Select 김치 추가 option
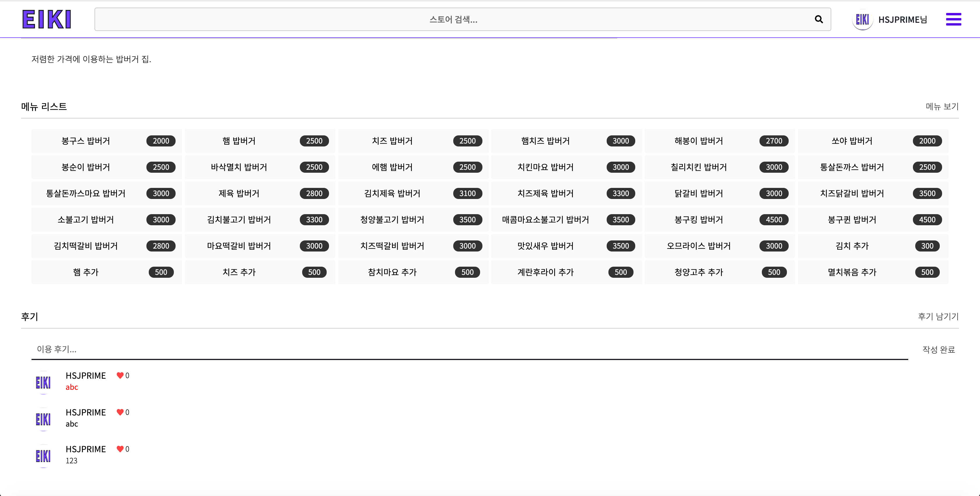Screen dimensions: 980x496 tap(852, 246)
